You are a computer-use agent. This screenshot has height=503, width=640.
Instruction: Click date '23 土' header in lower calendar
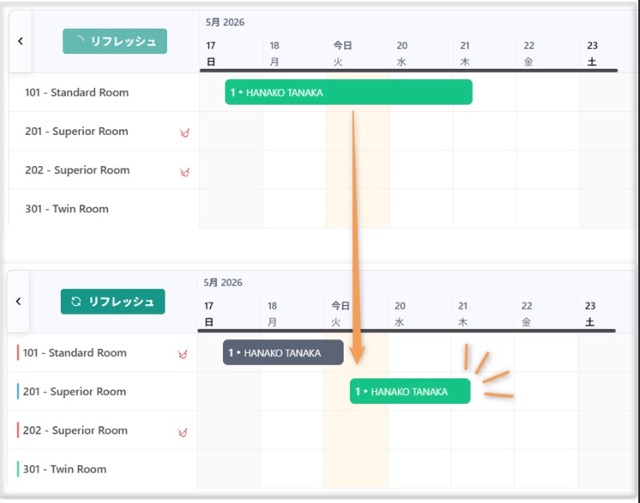tap(590, 314)
